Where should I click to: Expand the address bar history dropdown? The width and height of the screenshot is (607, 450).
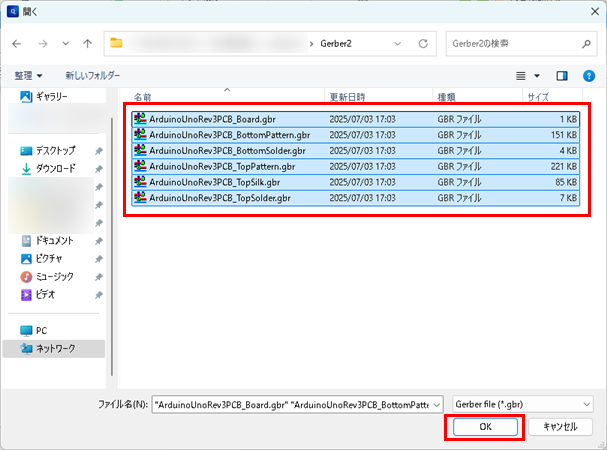398,44
